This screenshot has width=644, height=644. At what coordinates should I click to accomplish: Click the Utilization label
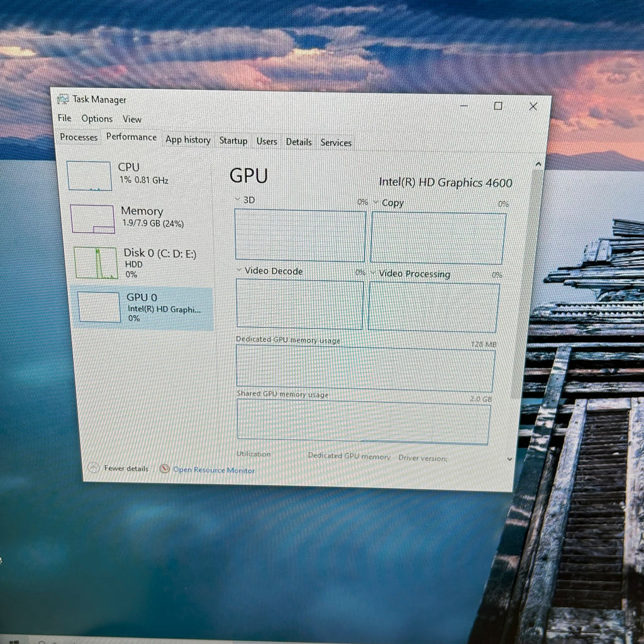(253, 454)
